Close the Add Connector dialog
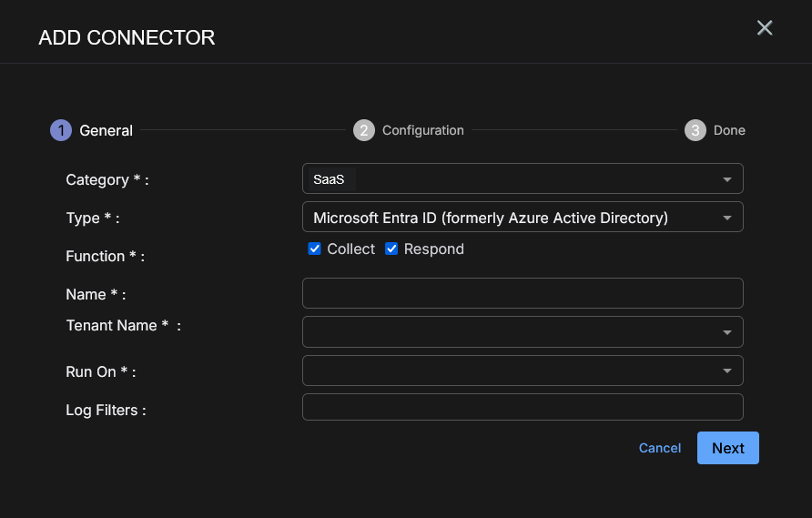Viewport: 812px width, 518px height. [765, 28]
